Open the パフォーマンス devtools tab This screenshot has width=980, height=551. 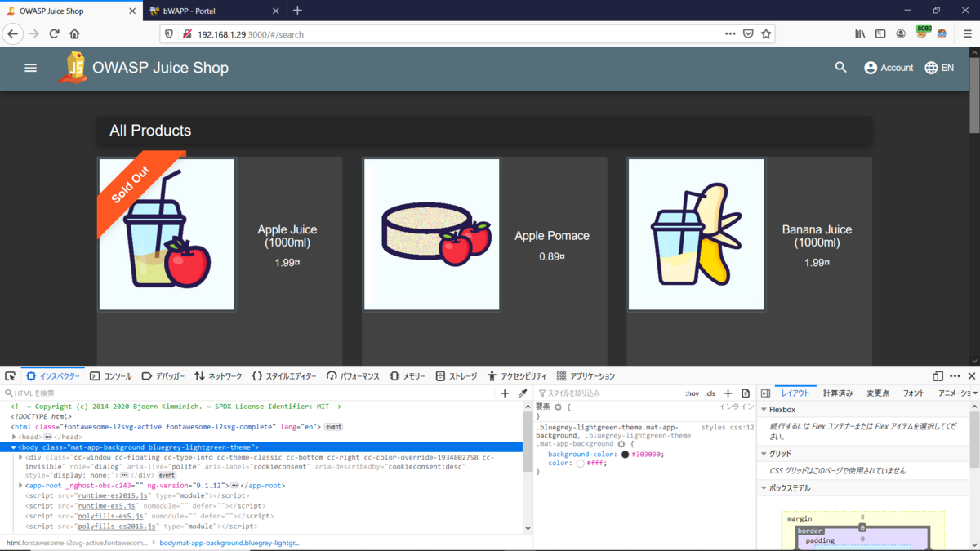point(353,376)
